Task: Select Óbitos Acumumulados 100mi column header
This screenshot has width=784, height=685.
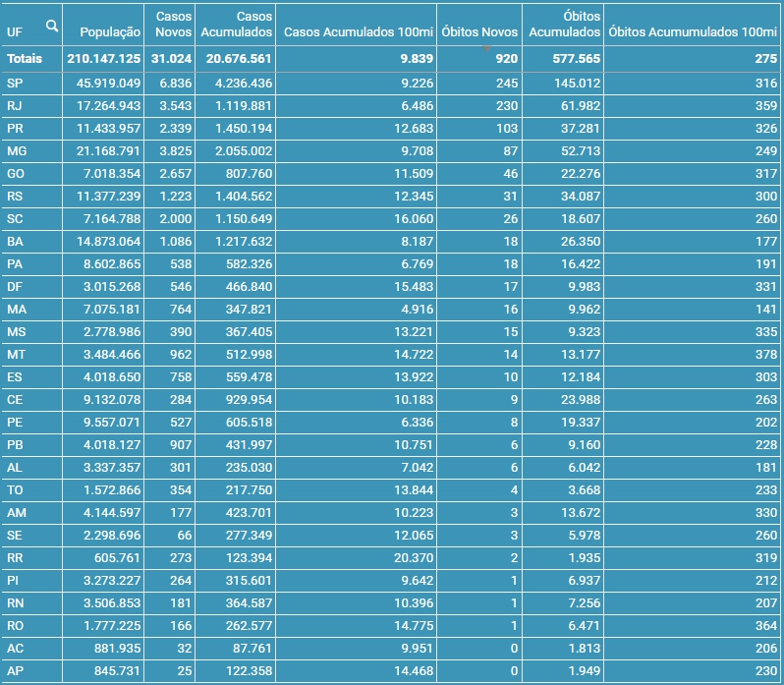Action: pyautogui.click(x=693, y=32)
